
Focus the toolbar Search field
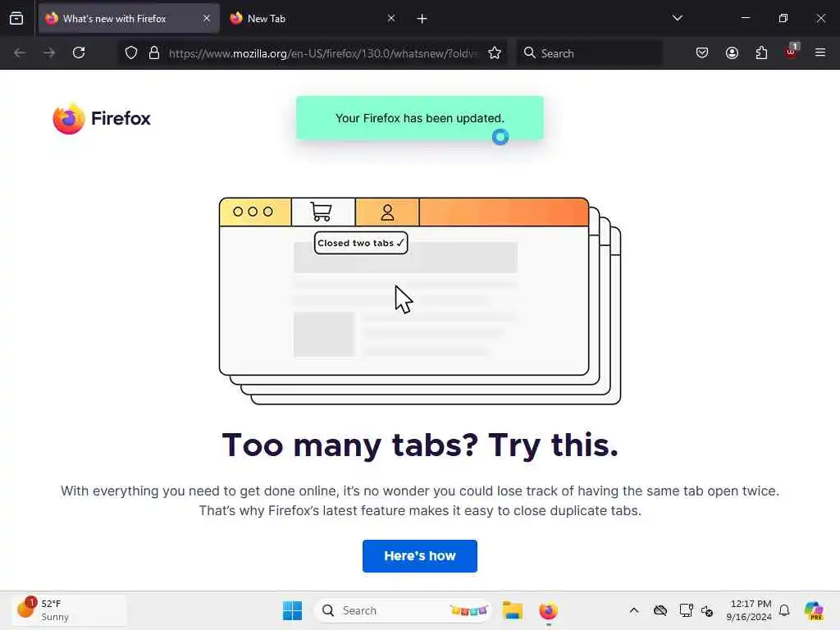pos(589,53)
